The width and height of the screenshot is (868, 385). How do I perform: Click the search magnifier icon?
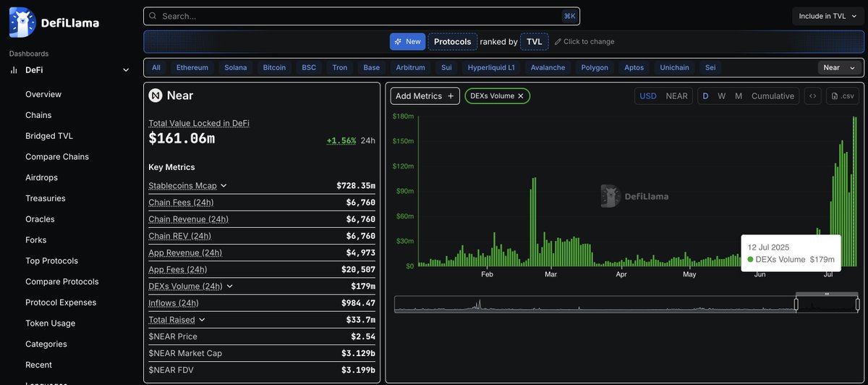coord(153,16)
